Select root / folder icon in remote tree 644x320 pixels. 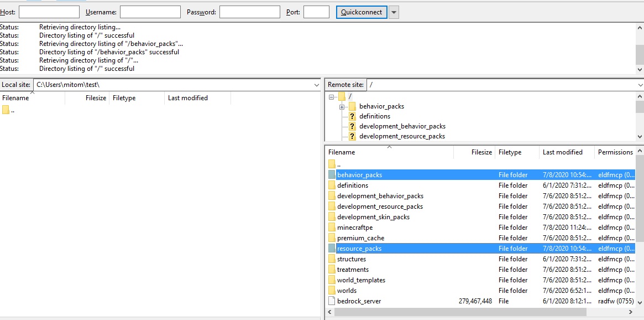point(342,97)
